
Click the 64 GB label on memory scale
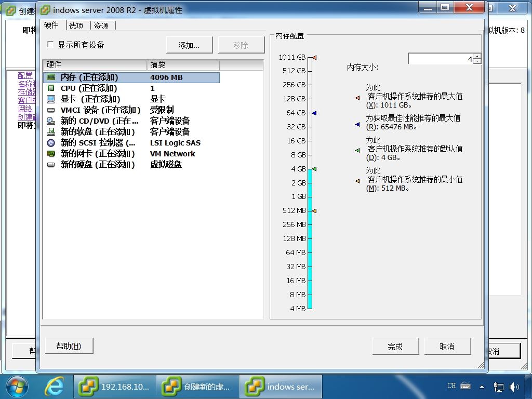[296, 113]
